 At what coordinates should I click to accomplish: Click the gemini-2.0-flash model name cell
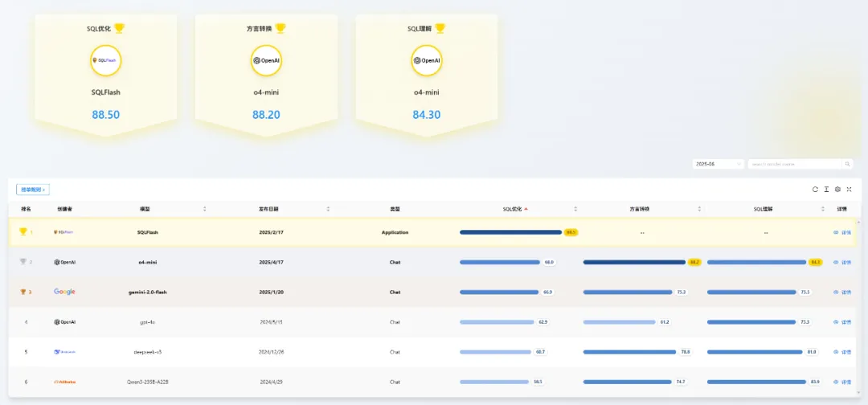148,292
